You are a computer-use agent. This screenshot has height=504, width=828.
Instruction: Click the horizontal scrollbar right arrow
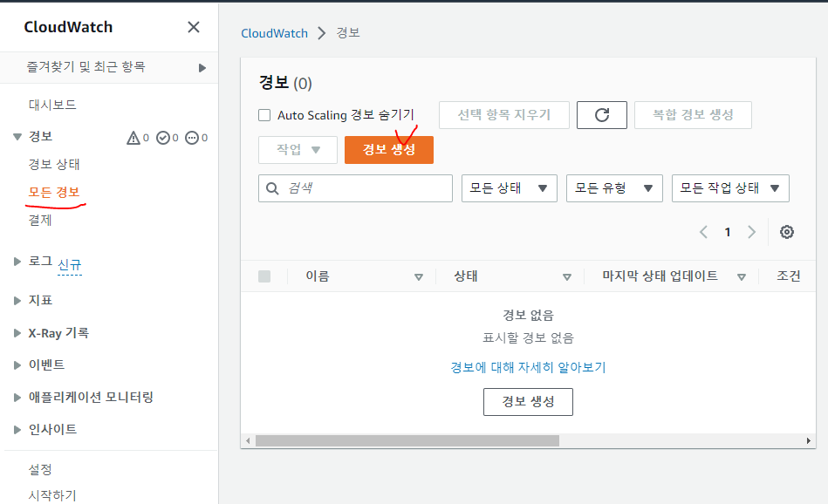pyautogui.click(x=809, y=440)
